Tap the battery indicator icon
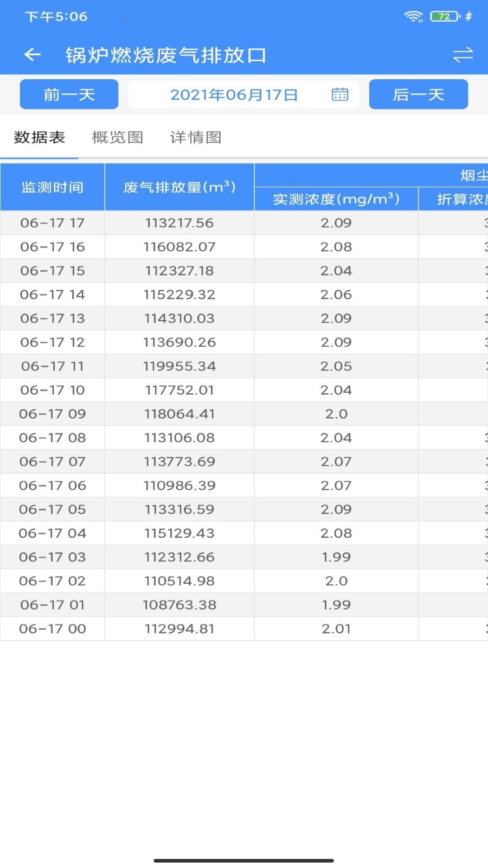This screenshot has height=868, width=488. point(445,16)
